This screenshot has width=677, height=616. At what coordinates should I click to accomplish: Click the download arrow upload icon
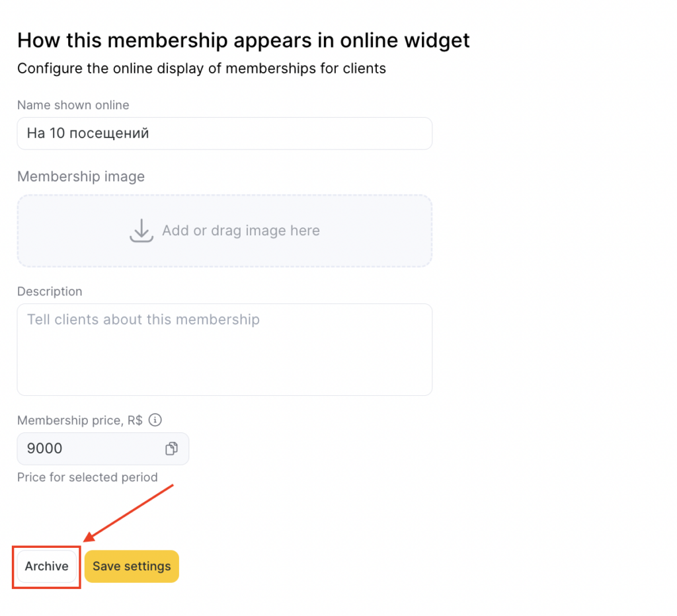coord(141,231)
